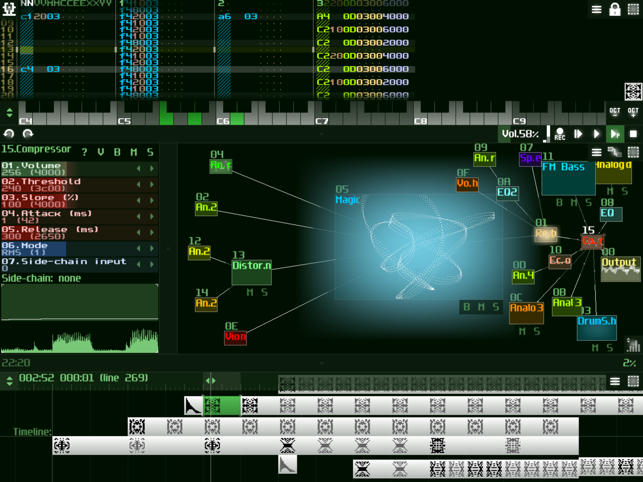The height and width of the screenshot is (482, 643).
Task: Click the module view selection icon
Action: [633, 152]
